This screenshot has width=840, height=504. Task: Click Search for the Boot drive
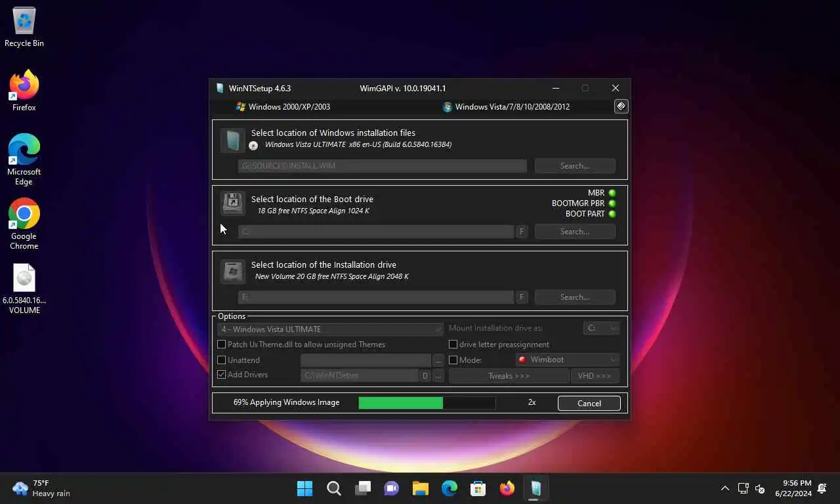point(575,232)
